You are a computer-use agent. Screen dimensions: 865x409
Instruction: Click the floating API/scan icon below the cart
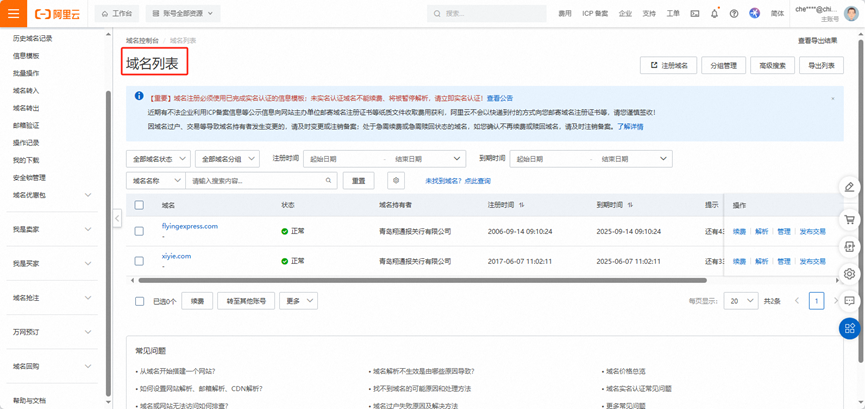tap(850, 247)
